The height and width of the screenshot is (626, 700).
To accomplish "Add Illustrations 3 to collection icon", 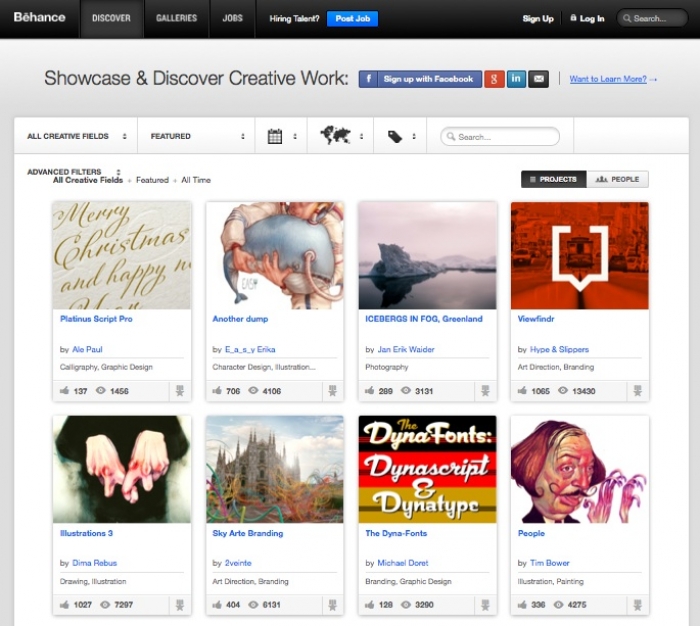I will click(x=179, y=605).
